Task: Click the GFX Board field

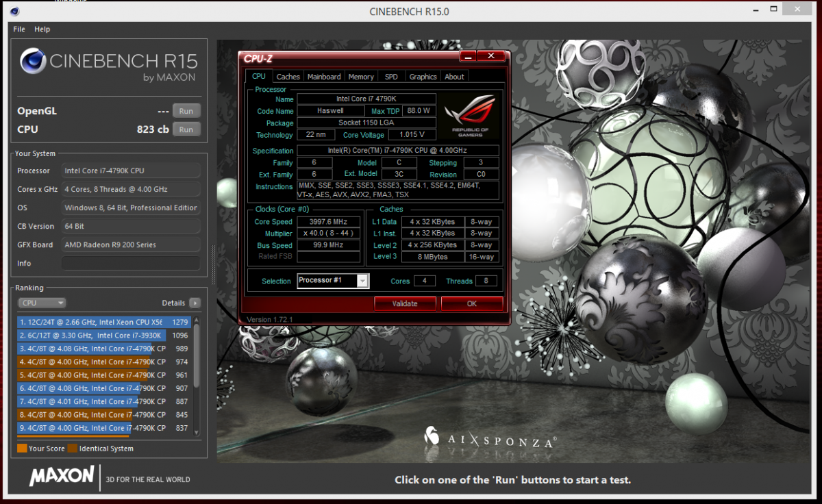Action: [x=131, y=244]
